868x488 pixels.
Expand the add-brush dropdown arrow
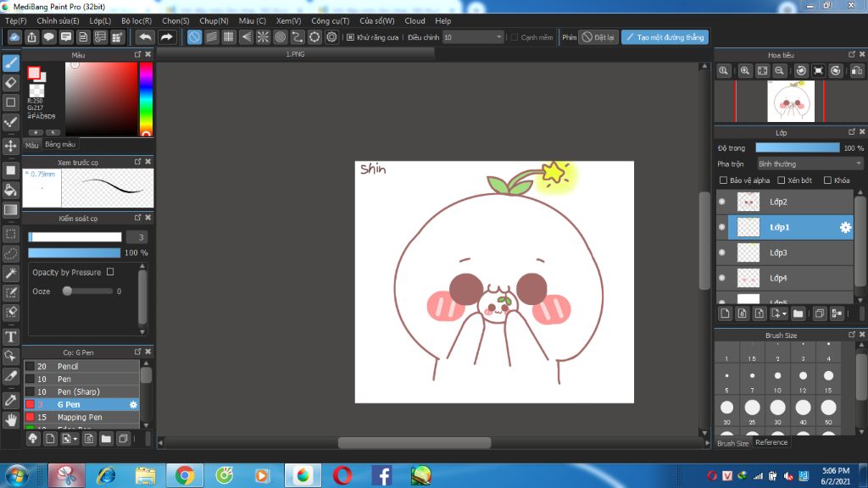(x=75, y=440)
